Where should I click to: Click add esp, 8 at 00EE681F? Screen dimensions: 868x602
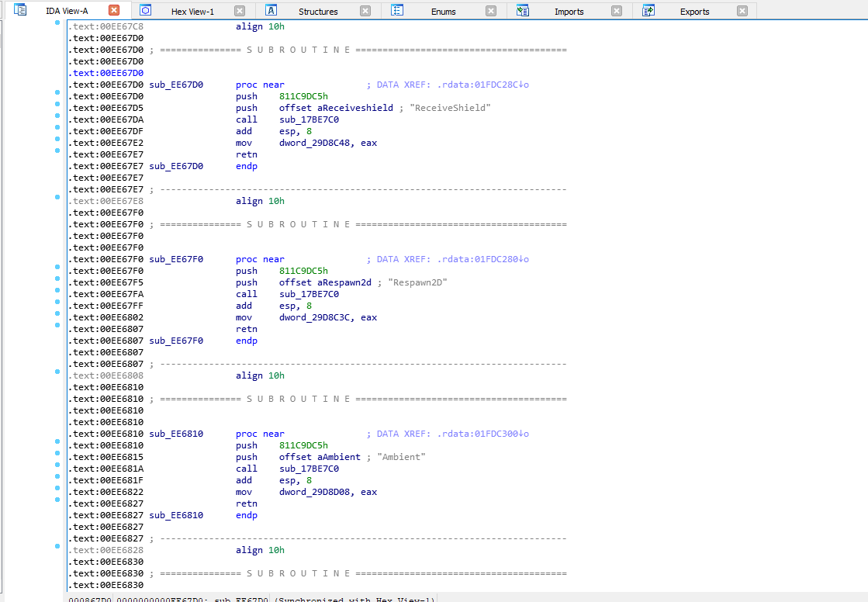pyautogui.click(x=274, y=480)
